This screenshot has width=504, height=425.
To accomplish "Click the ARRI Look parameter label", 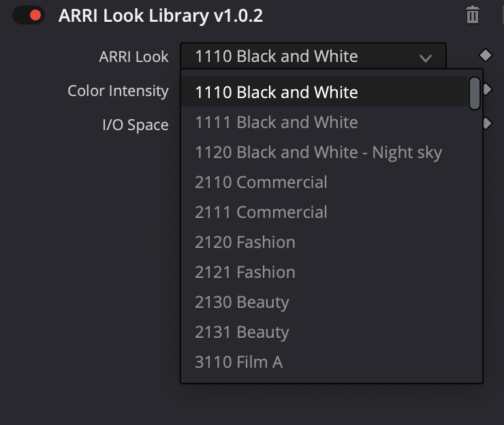I will pos(133,57).
